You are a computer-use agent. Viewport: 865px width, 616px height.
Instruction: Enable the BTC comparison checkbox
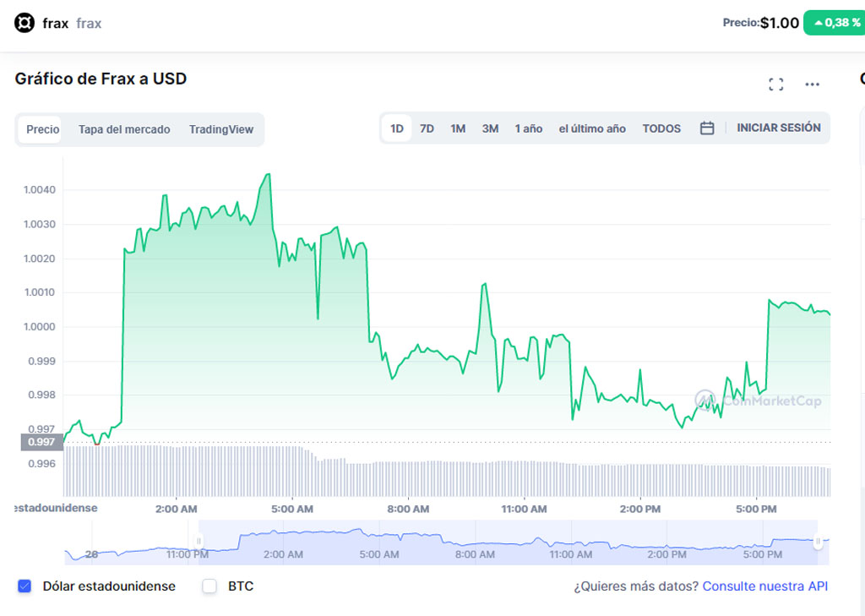pos(209,586)
